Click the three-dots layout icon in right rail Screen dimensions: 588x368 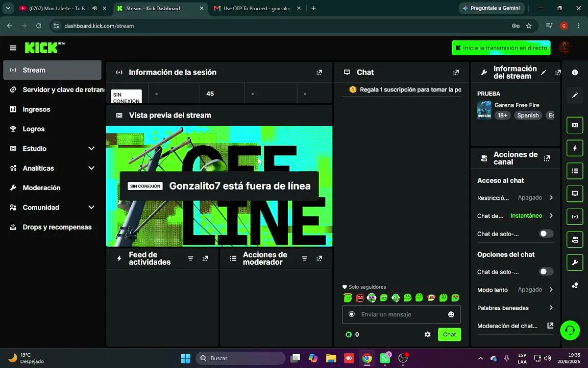point(575,286)
